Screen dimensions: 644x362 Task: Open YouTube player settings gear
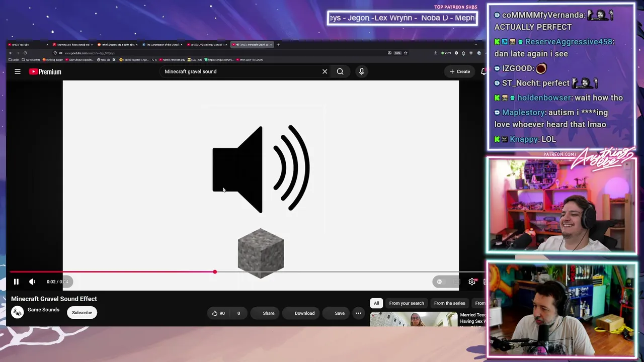click(x=472, y=282)
